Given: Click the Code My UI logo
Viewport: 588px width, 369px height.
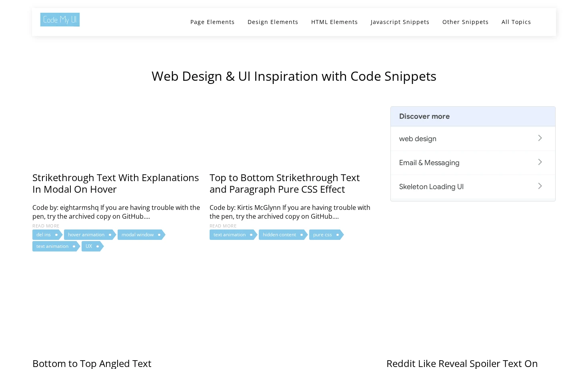Looking at the screenshot, I should pyautogui.click(x=60, y=20).
